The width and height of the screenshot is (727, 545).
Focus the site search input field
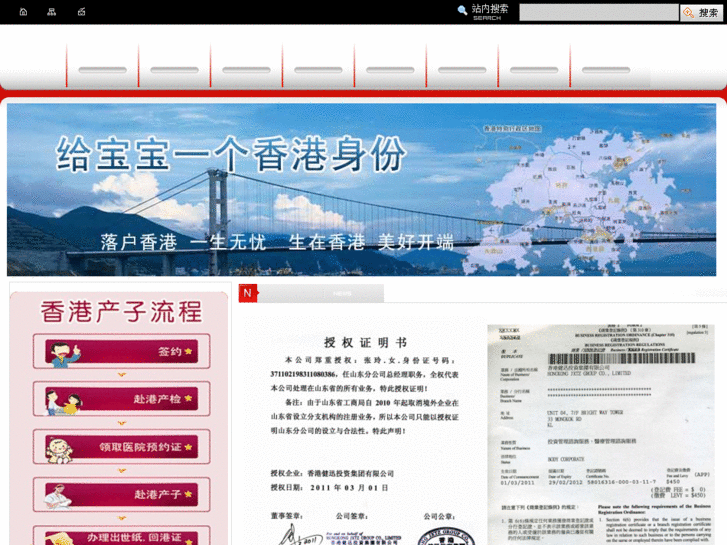tap(599, 13)
